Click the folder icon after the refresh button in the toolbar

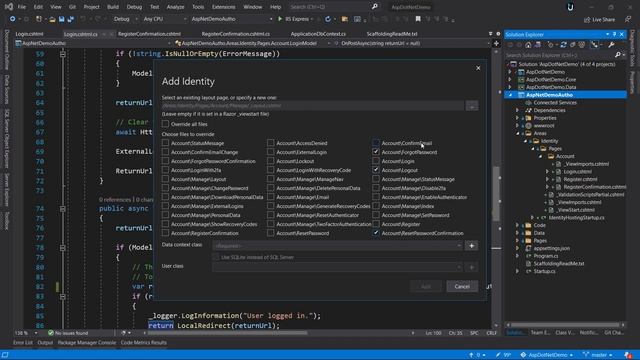(345, 19)
